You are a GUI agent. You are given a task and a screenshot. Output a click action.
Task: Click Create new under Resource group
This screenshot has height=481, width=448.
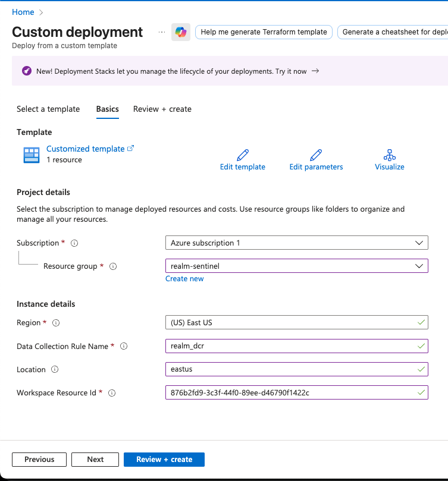tap(184, 278)
